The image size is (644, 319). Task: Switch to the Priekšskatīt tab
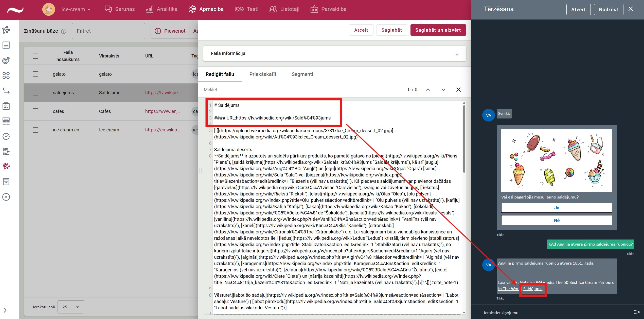tap(263, 74)
